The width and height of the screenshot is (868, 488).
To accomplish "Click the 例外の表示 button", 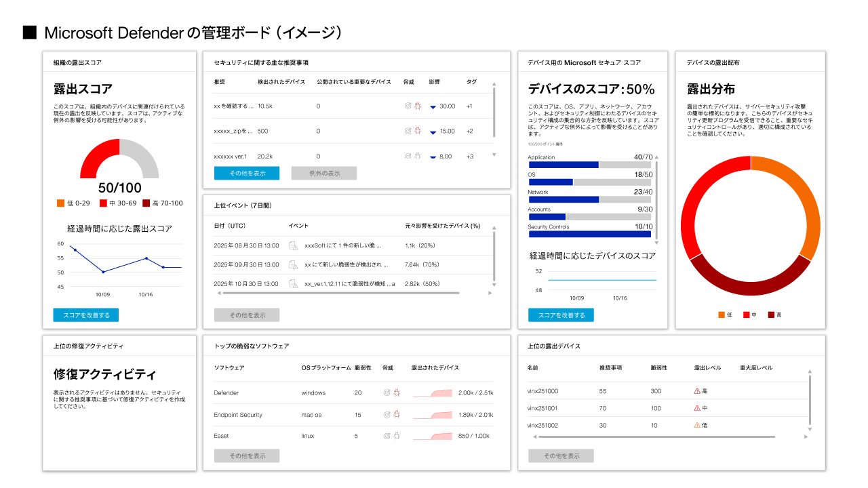I will tap(324, 173).
